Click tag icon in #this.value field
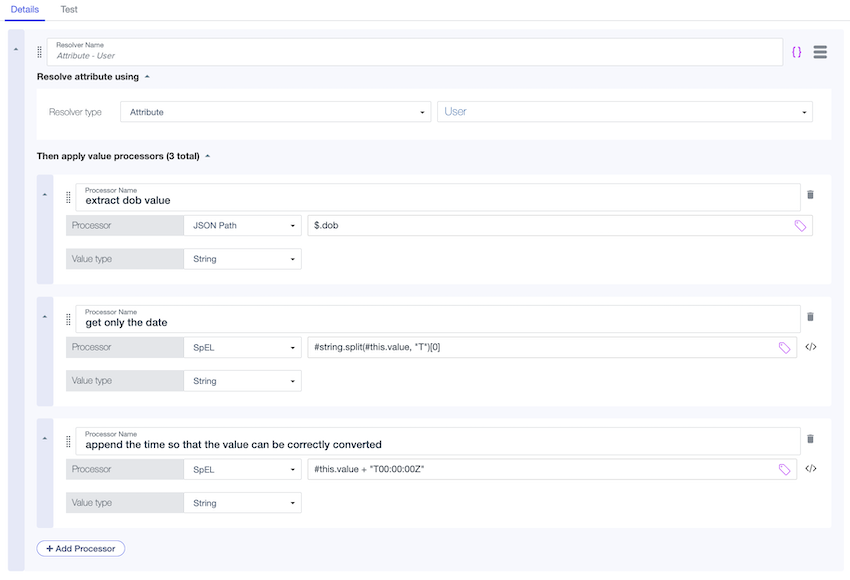This screenshot has height=580, width=850. 784,469
